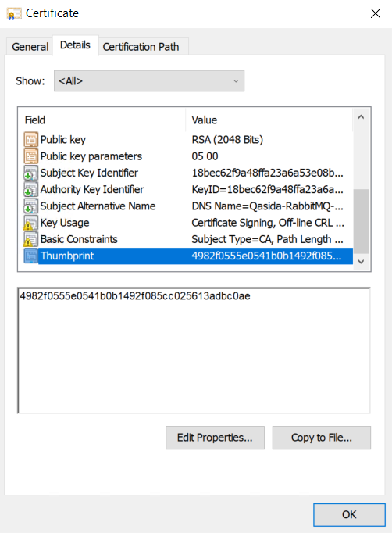
Task: Open the Show filter dropdown
Action: (149, 81)
